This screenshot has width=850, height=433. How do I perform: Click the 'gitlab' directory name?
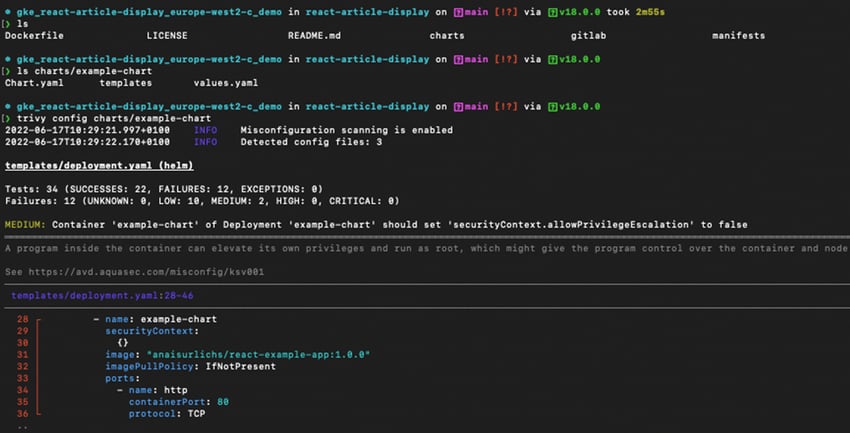[x=588, y=36]
